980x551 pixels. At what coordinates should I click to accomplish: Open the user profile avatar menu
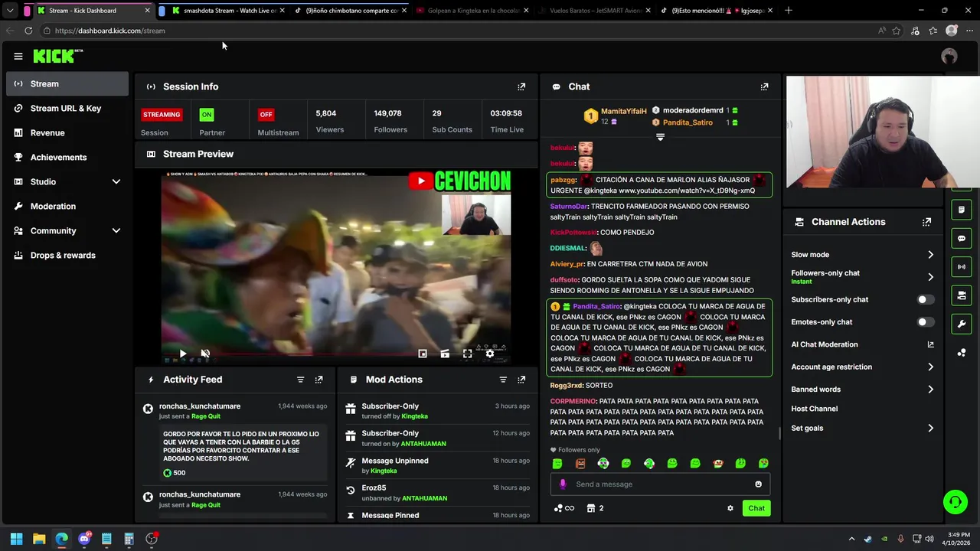(949, 56)
